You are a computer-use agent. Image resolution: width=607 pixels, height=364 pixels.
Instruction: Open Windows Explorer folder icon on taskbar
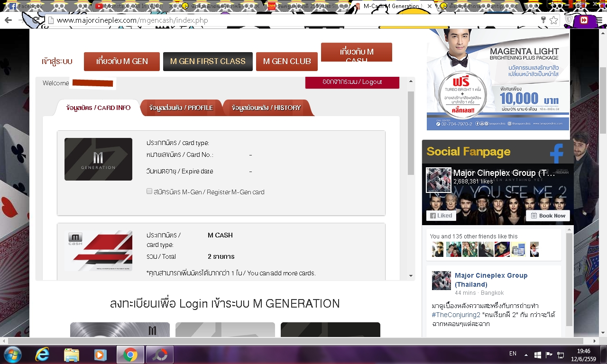[72, 355]
